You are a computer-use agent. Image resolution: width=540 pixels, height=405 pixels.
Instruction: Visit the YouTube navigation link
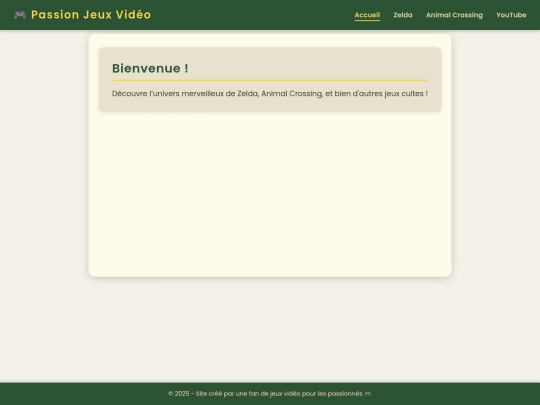(x=511, y=15)
